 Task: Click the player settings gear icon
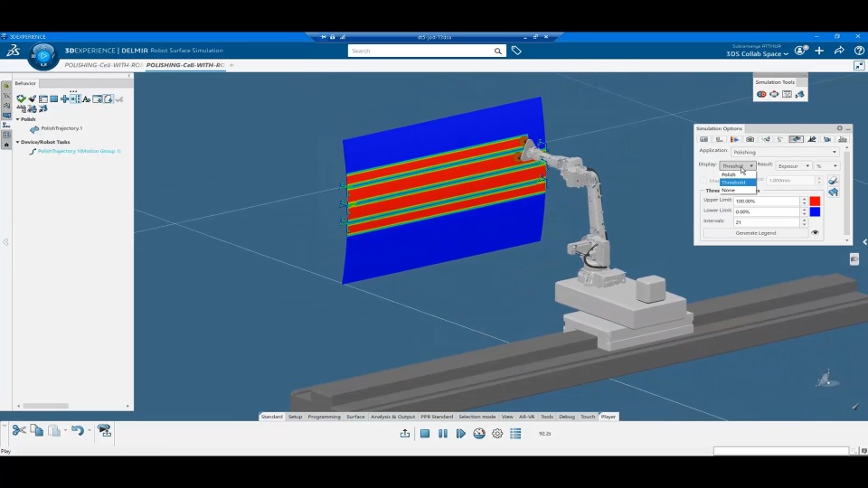[x=497, y=434]
